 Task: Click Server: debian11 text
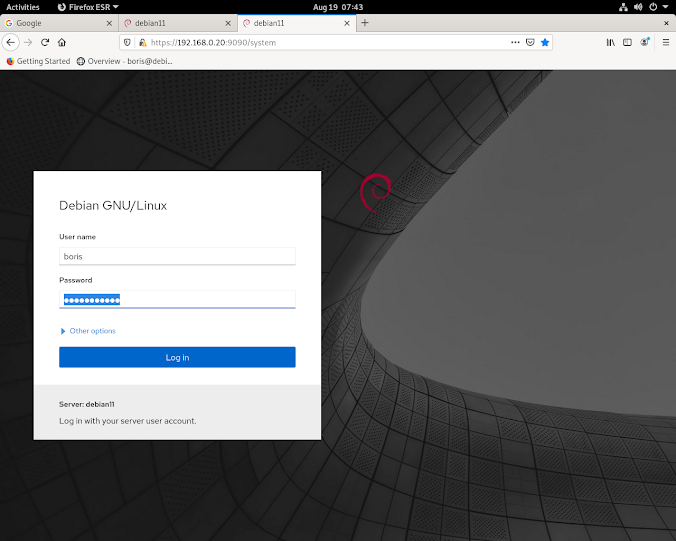(x=87, y=404)
